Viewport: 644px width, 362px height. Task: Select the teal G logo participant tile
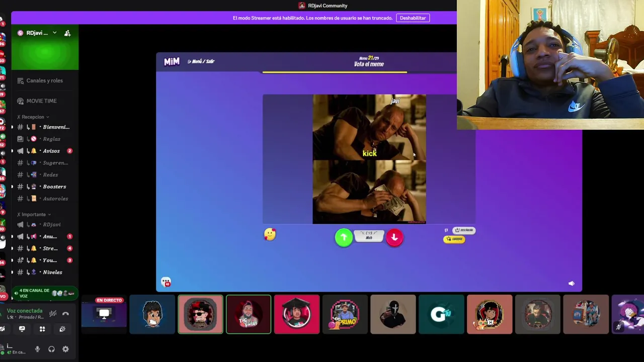(441, 315)
